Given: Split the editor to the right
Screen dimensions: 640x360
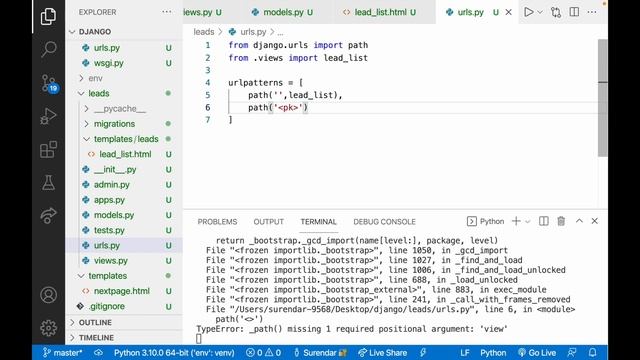Looking at the screenshot, I should point(574,12).
